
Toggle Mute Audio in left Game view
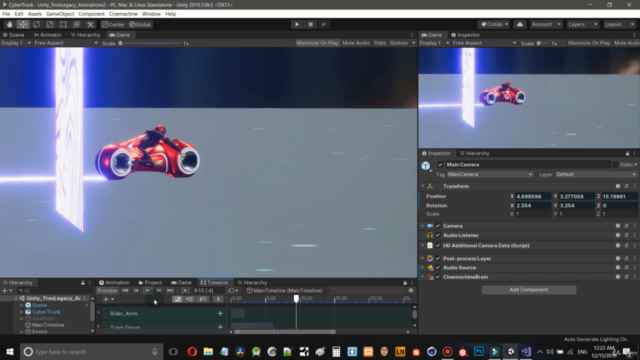[x=356, y=43]
